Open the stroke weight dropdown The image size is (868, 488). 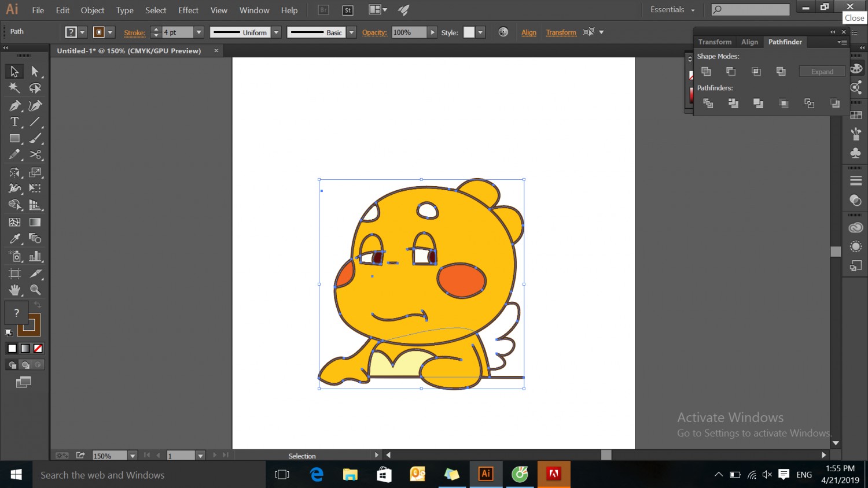click(198, 32)
